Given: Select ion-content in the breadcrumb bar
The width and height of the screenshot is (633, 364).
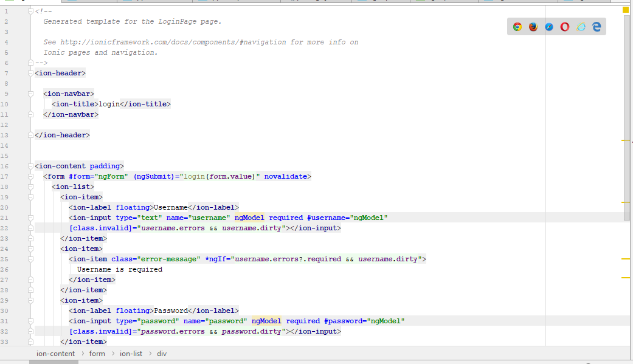Looking at the screenshot, I should 55,353.
